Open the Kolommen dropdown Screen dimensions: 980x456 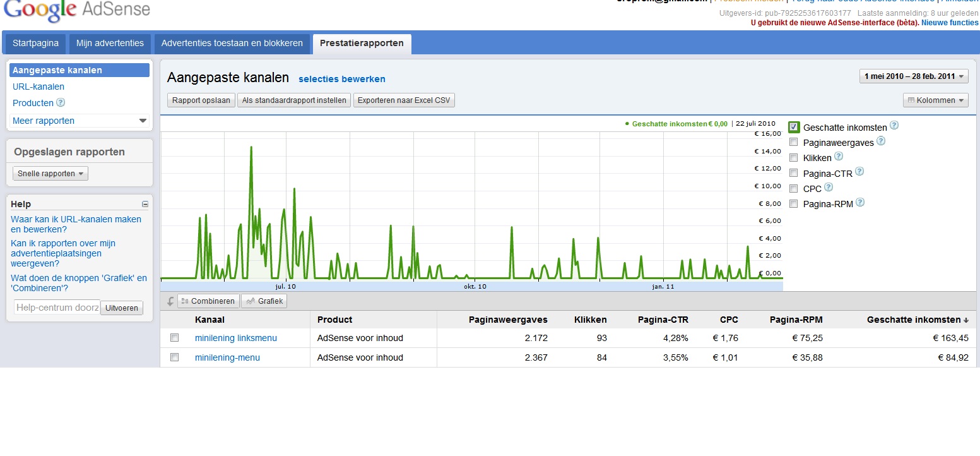[x=936, y=100]
